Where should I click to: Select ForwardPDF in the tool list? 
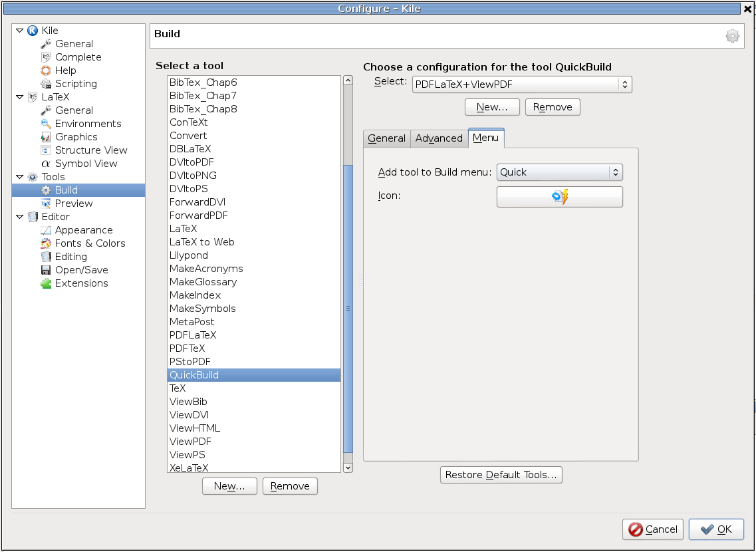click(253, 215)
